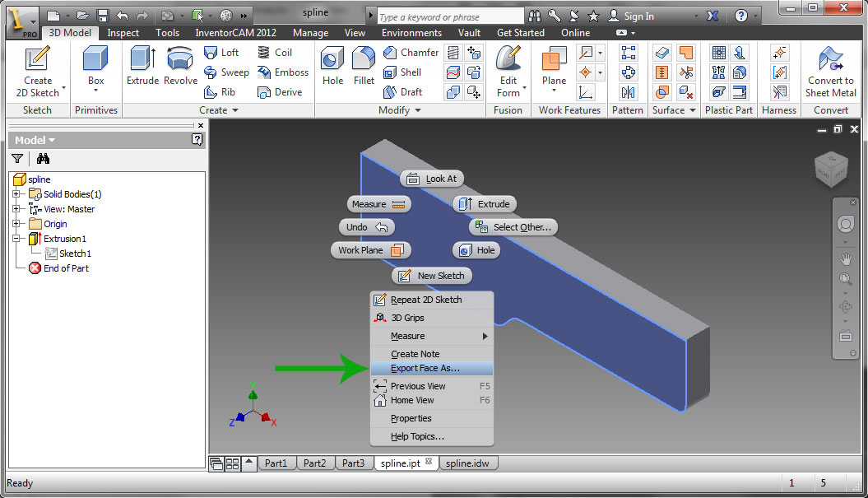Image resolution: width=868 pixels, height=498 pixels.
Task: Activate the Revolve tool
Action: point(180,66)
